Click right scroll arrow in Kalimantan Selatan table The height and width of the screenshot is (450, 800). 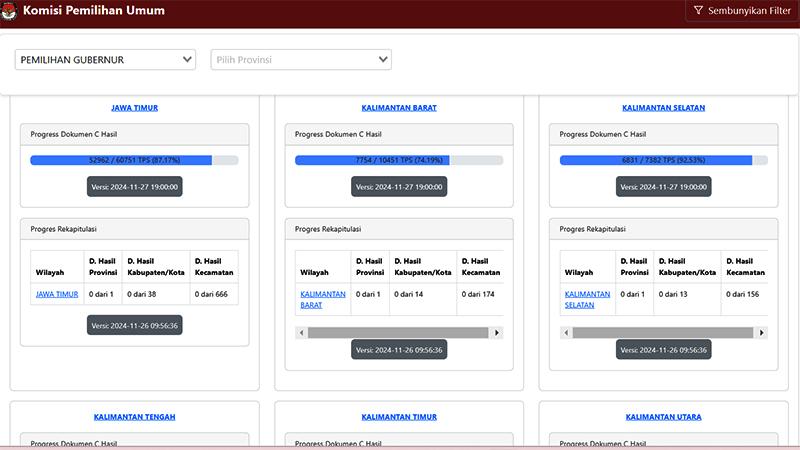click(762, 333)
